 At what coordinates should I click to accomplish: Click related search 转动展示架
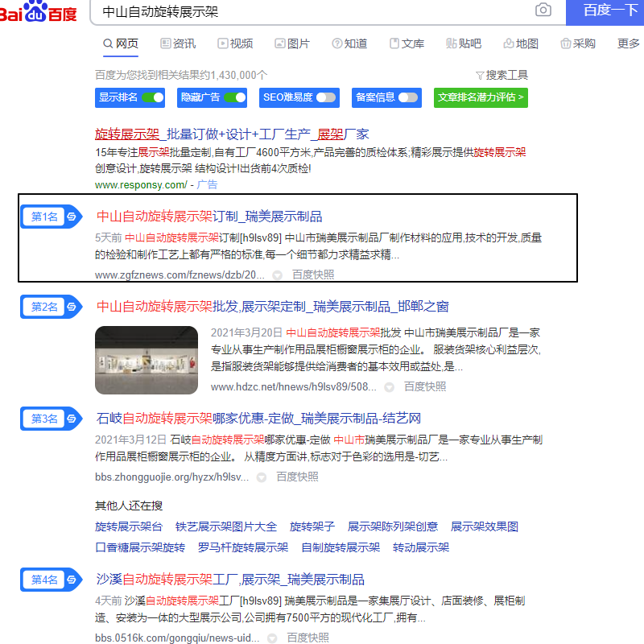tap(420, 547)
